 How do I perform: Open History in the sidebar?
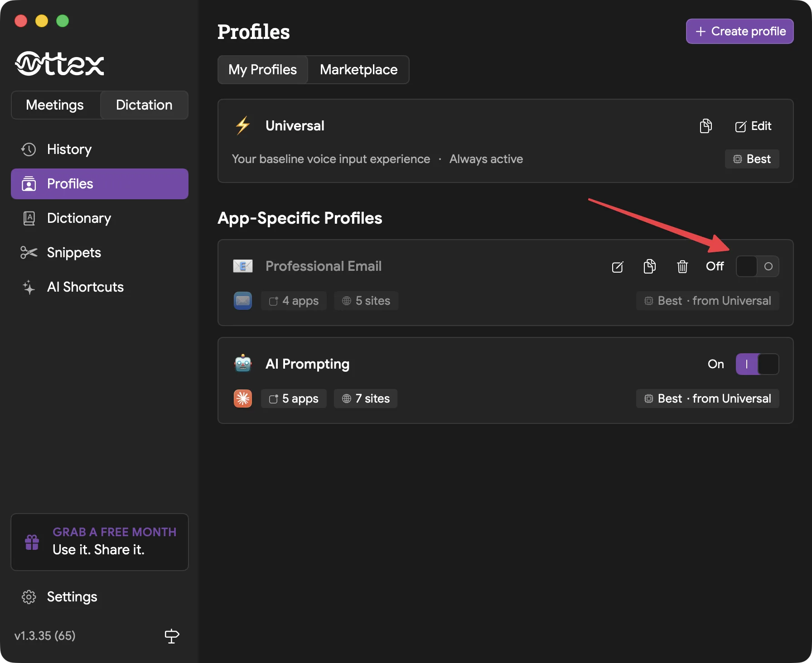pos(100,149)
